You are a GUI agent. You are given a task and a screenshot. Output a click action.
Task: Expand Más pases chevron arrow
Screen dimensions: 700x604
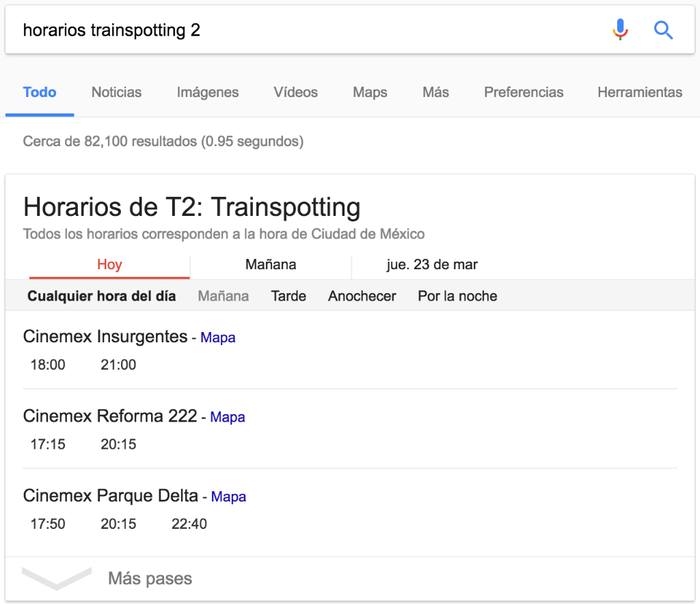(x=57, y=579)
